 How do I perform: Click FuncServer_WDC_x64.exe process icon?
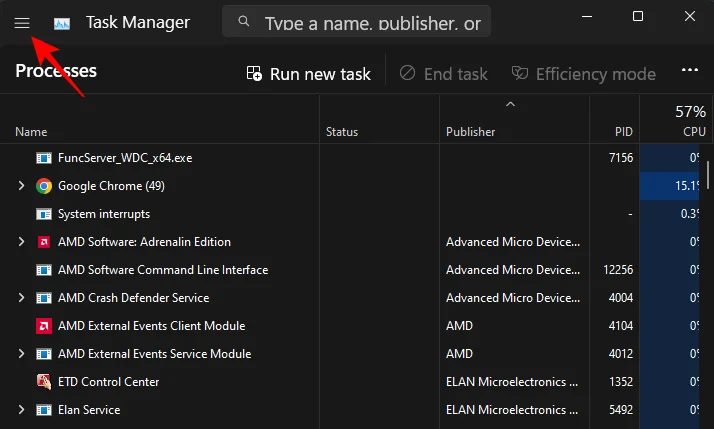point(44,158)
